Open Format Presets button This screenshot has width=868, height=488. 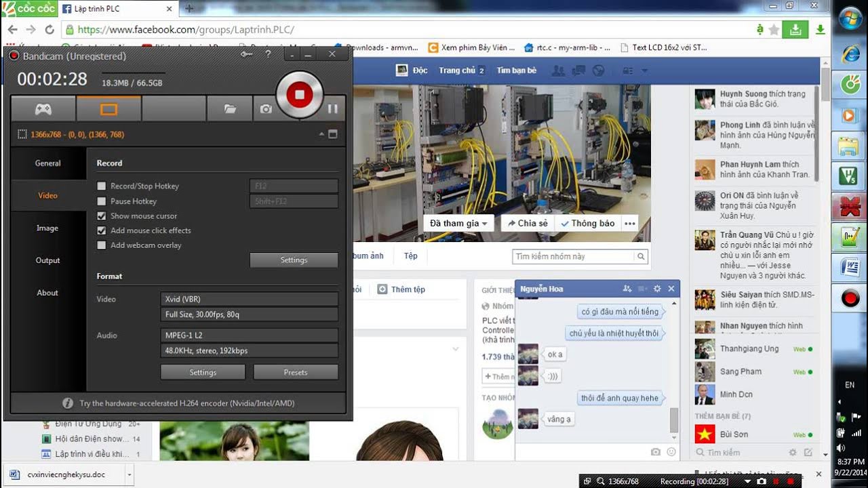click(296, 372)
